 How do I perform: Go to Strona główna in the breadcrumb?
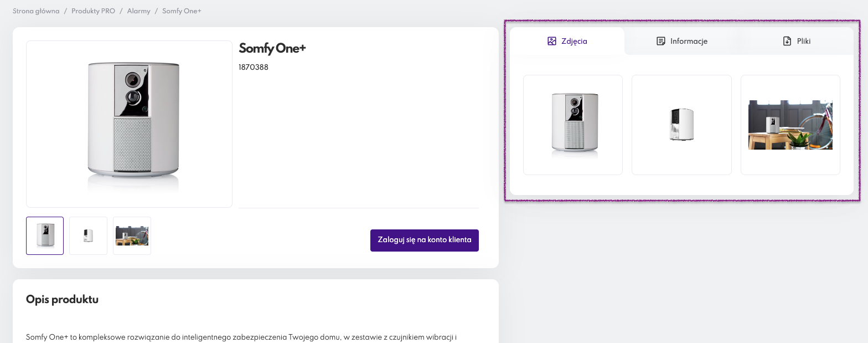pos(36,11)
